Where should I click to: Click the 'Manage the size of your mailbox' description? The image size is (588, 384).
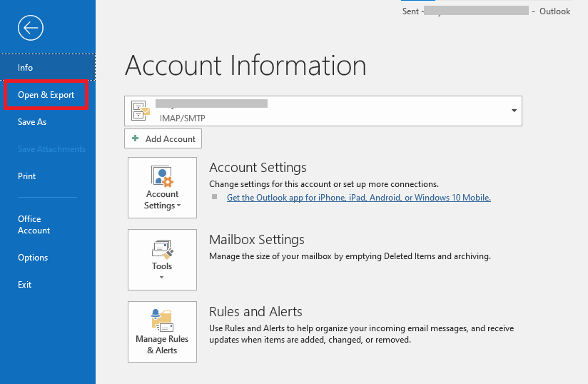[x=350, y=256]
